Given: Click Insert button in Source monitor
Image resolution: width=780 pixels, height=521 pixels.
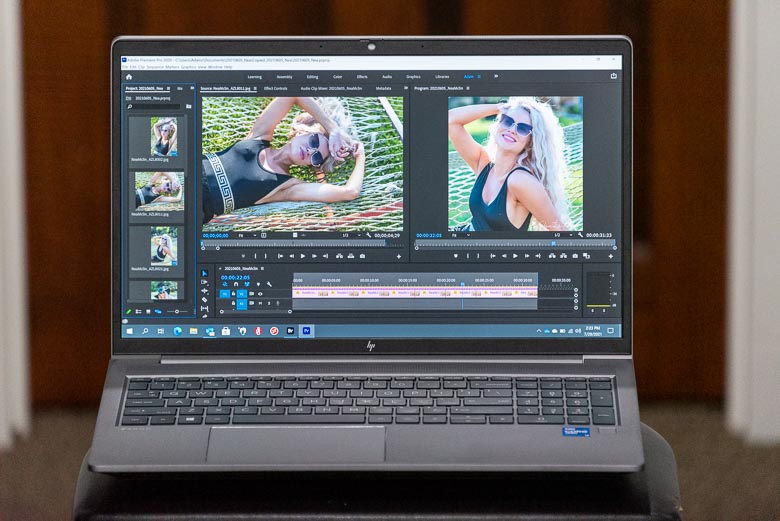Looking at the screenshot, I should (x=339, y=256).
